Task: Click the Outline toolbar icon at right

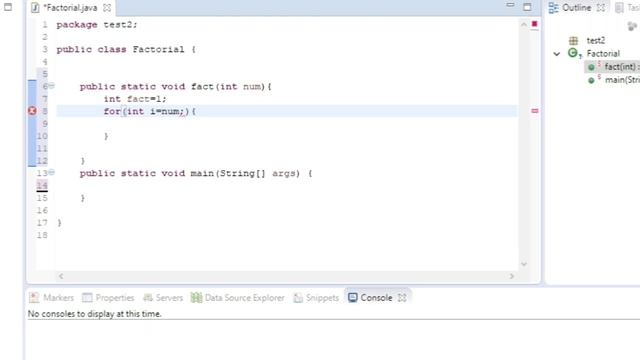Action: [x=631, y=27]
